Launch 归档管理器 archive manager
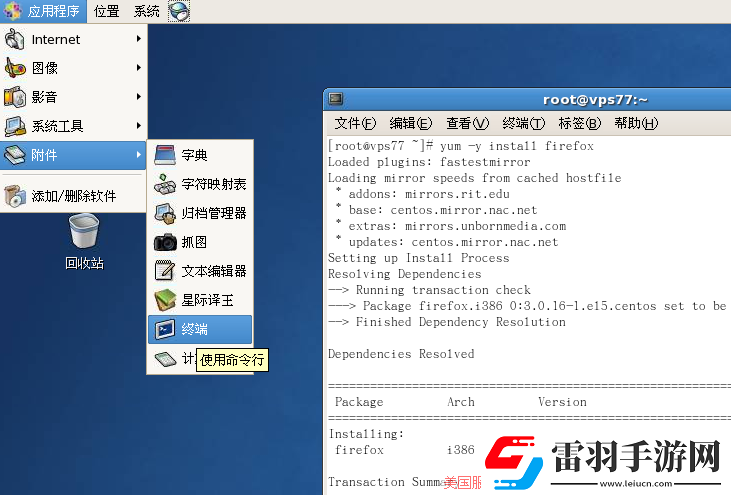 point(200,213)
